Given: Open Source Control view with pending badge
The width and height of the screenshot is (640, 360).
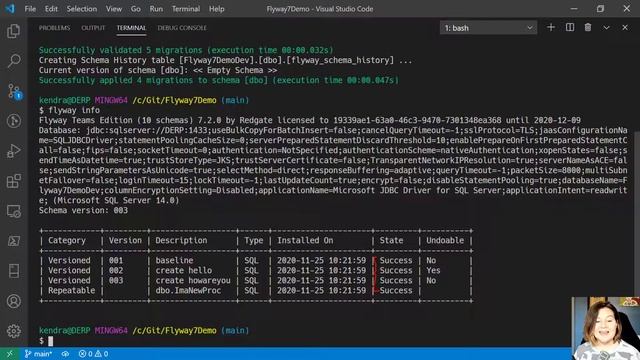Looking at the screenshot, I should [14, 91].
